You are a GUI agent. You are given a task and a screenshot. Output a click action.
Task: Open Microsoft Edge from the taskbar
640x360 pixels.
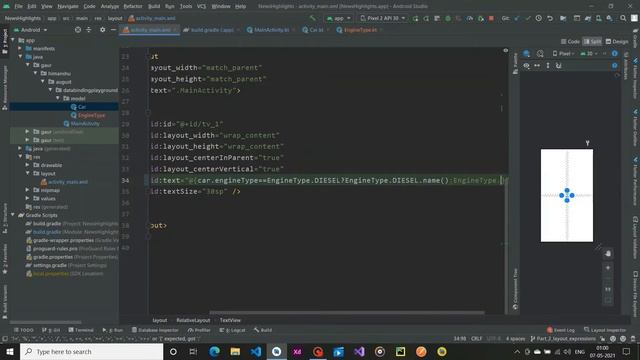pyautogui.click(x=214, y=351)
